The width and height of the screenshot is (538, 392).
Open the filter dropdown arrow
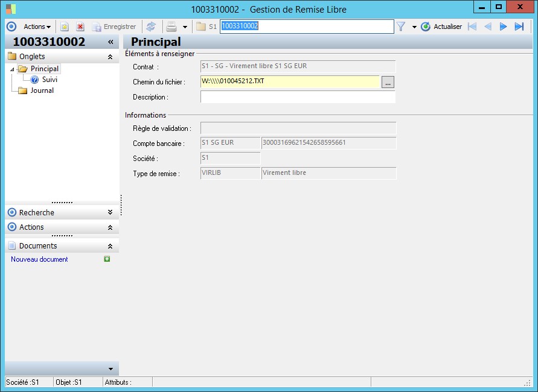coord(414,27)
